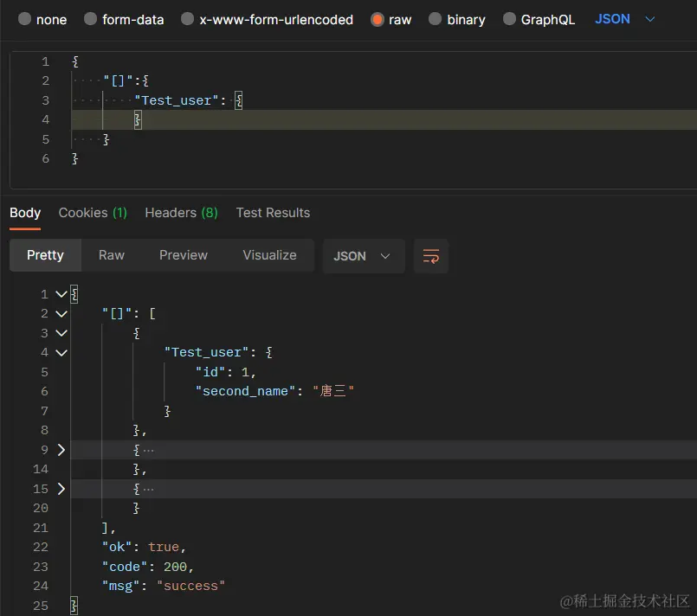This screenshot has width=697, height=616.
Task: Click the "msg": "success" line
Action: [x=164, y=587]
